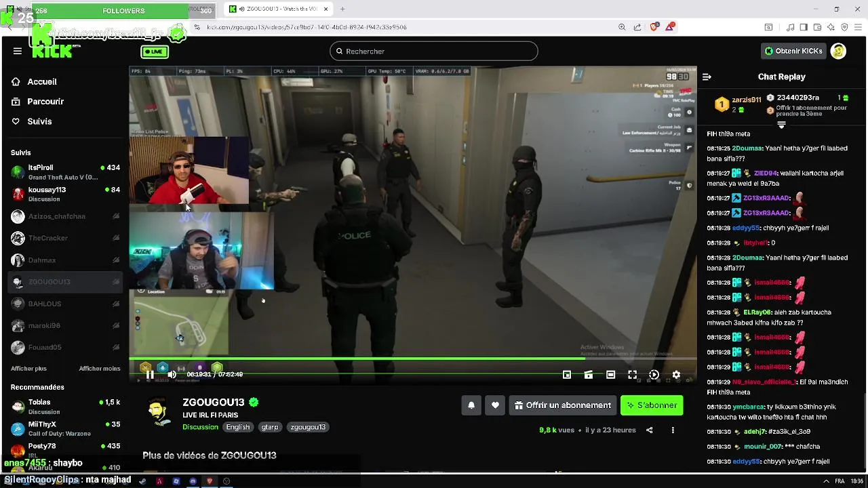Select the zgougou13 tag
Viewport: 868px width, 488px height.
(308, 427)
